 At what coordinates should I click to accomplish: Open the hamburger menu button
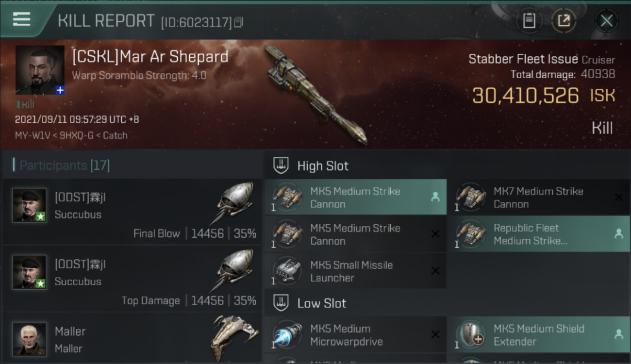click(x=22, y=20)
